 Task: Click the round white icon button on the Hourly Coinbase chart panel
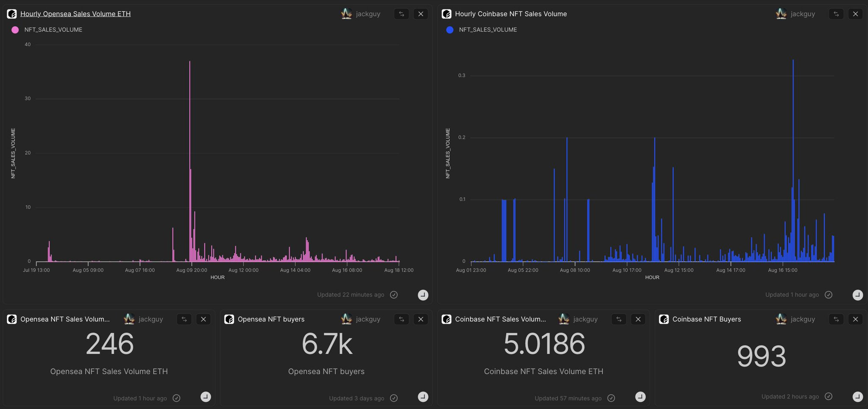(858, 295)
